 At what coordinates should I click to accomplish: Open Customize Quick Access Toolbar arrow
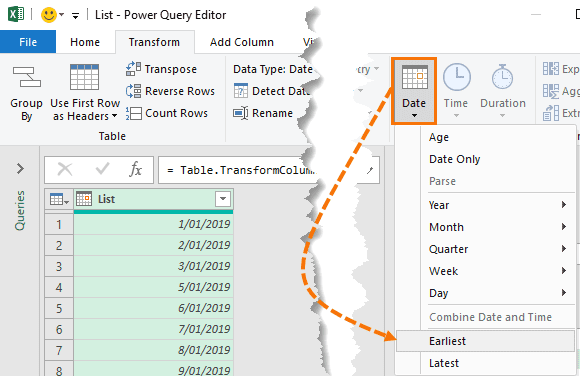point(75,16)
